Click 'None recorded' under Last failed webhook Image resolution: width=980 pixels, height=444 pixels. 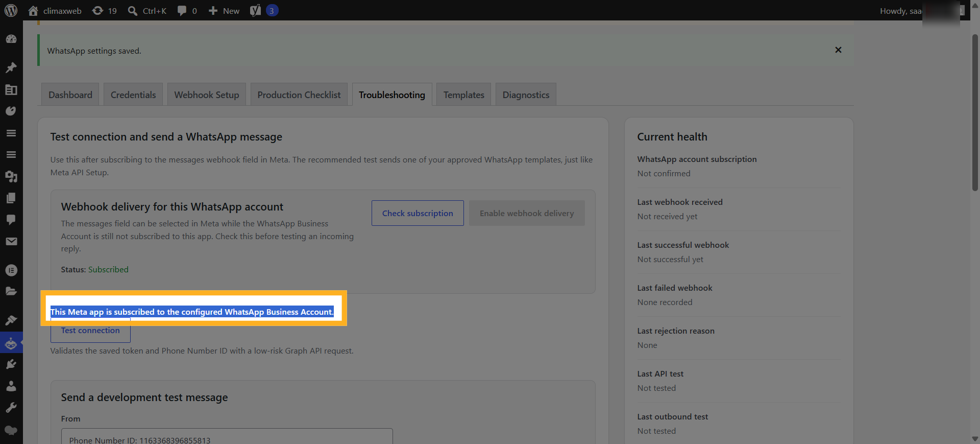click(665, 302)
